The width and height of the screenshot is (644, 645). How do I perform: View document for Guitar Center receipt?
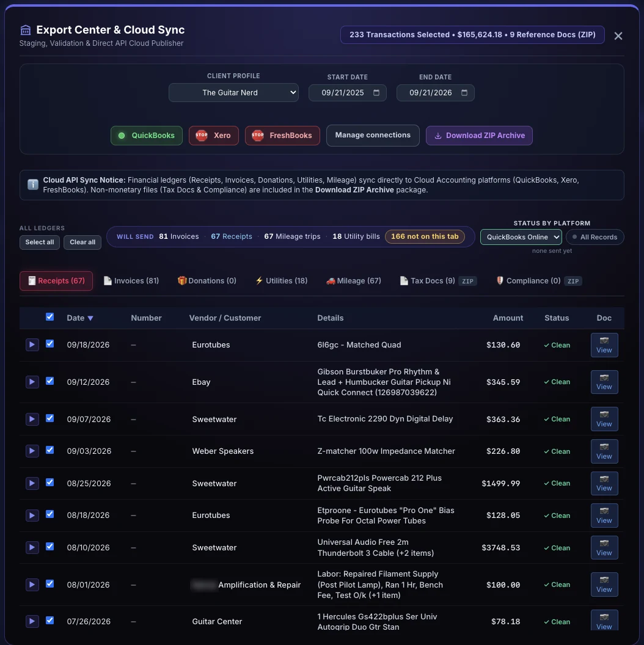tap(604, 621)
